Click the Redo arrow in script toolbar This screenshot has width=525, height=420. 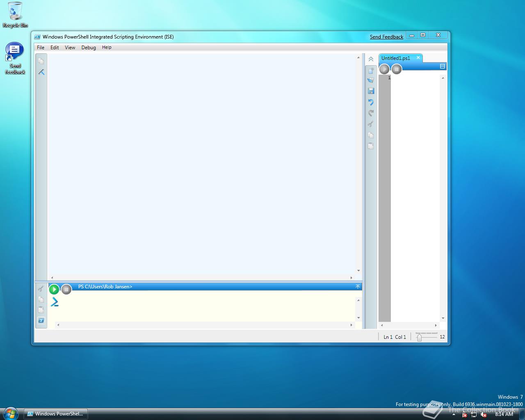point(371,113)
